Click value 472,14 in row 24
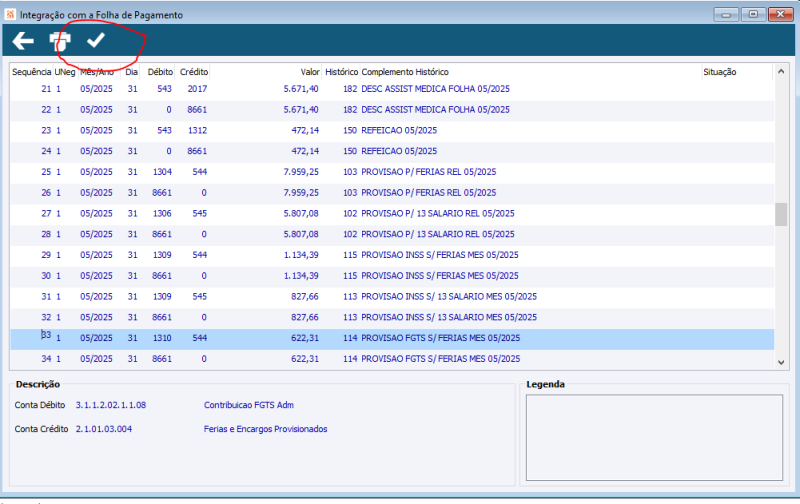The height and width of the screenshot is (504, 800). pyautogui.click(x=305, y=151)
